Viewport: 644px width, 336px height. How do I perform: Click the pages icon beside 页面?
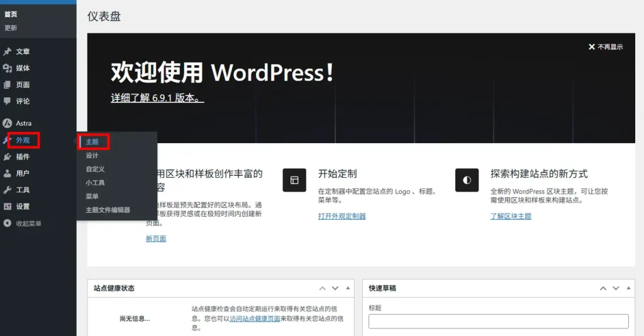[x=8, y=85]
